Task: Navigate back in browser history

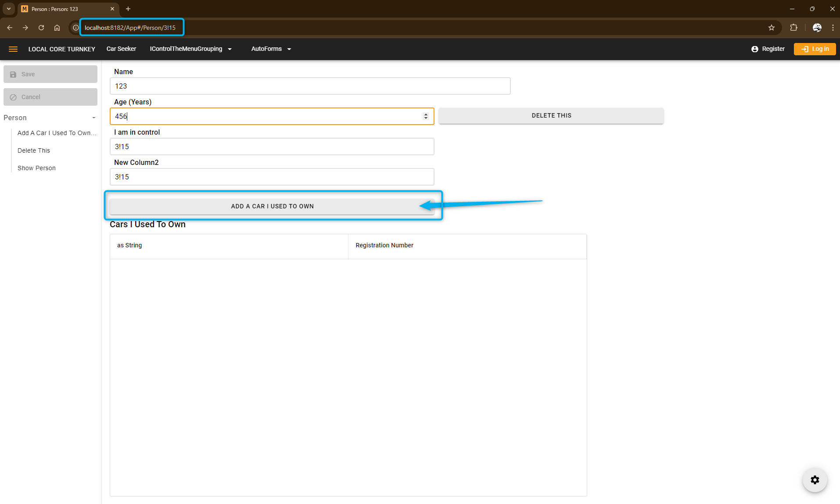Action: coord(10,28)
